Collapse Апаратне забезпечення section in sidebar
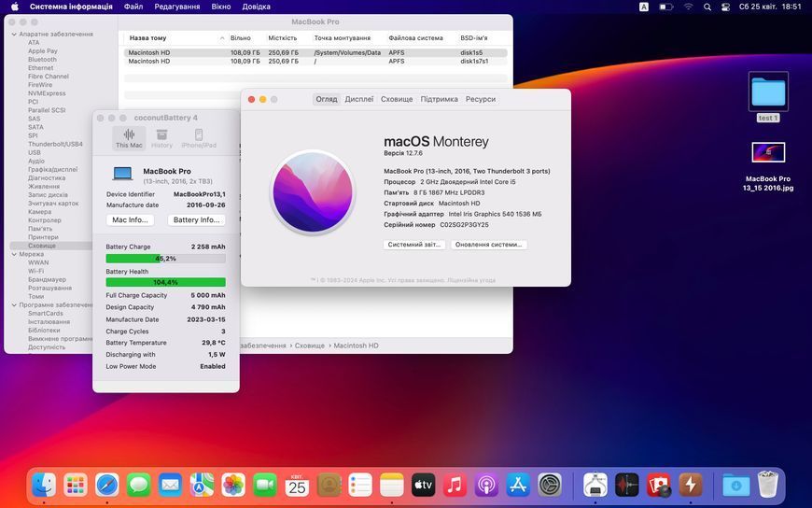 (14, 35)
